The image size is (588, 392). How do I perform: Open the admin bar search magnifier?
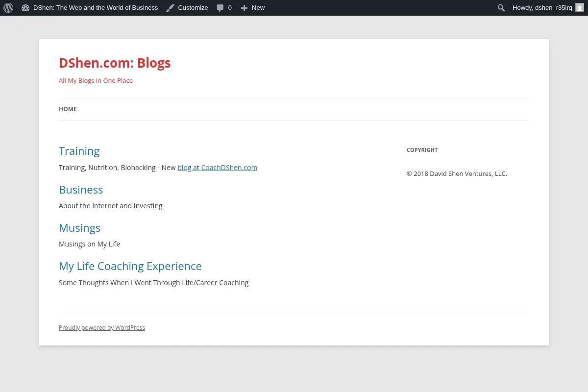point(501,8)
